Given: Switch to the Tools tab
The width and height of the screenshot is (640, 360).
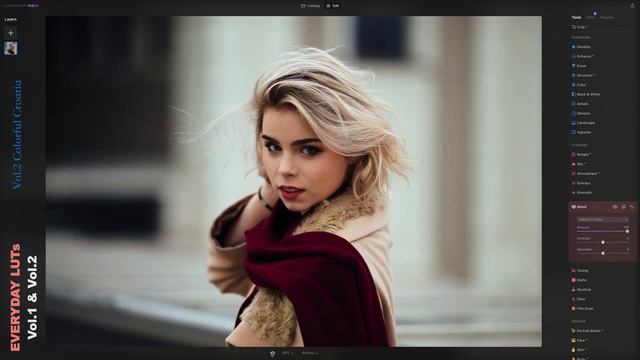Looking at the screenshot, I should tap(576, 18).
